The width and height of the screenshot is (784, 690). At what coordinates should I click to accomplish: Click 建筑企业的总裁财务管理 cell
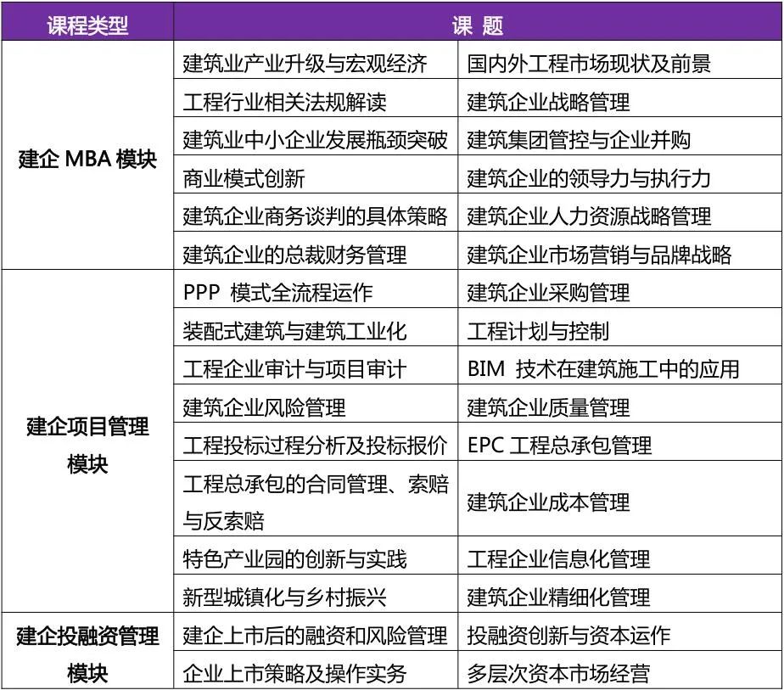point(316,250)
